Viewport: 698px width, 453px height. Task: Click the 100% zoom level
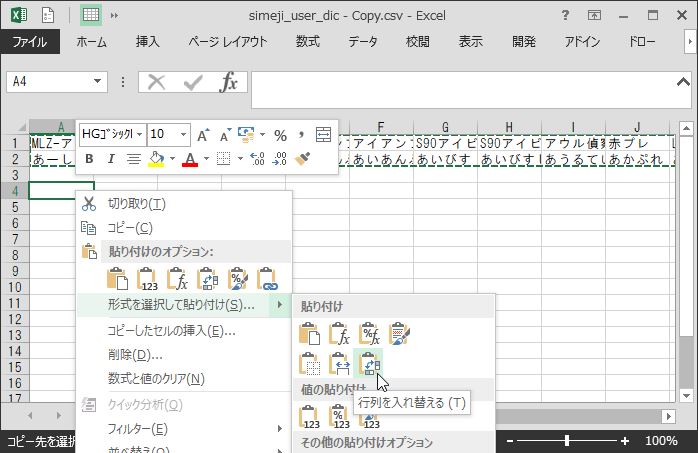[661, 441]
